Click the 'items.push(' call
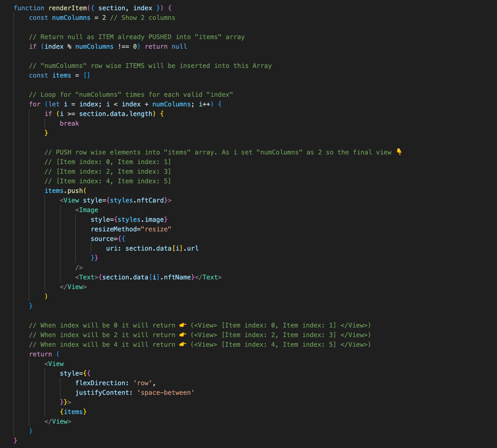This screenshot has width=497, height=448. click(x=66, y=191)
